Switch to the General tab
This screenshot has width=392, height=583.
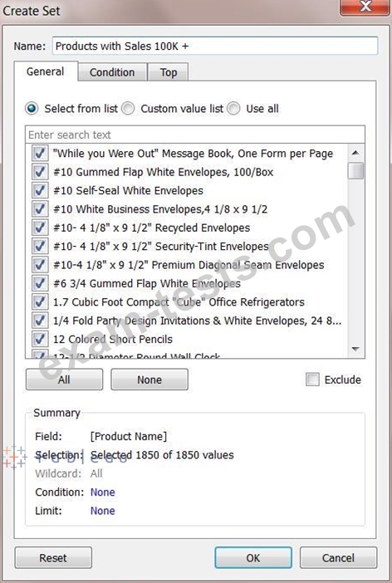click(46, 71)
